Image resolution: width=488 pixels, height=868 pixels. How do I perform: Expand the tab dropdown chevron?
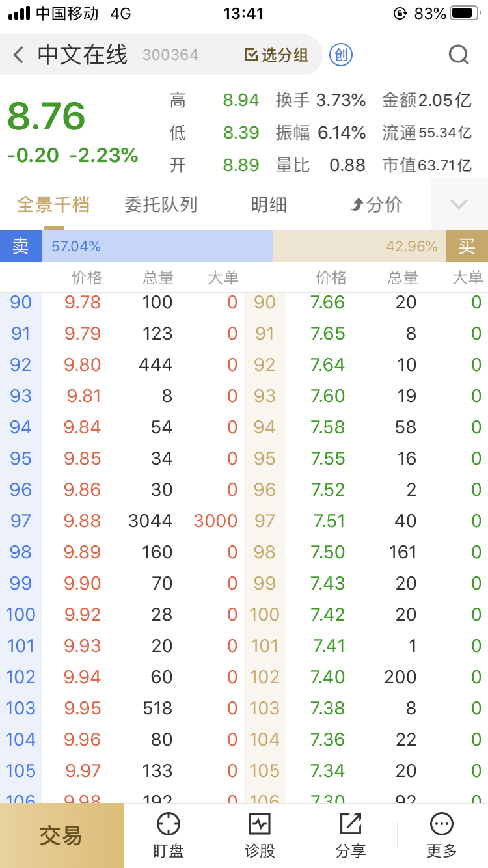pyautogui.click(x=459, y=204)
